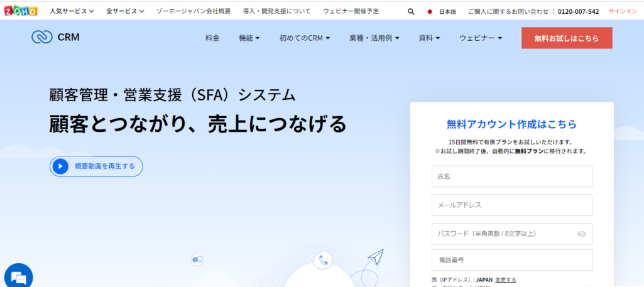Open 初めてのCRM dropdown menu
This screenshot has height=287, width=644.
[x=305, y=38]
